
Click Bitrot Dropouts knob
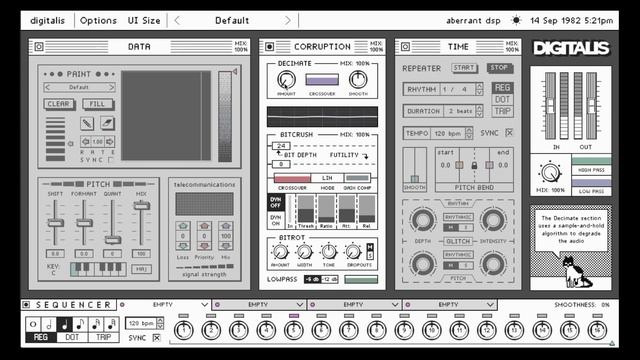[353, 252]
